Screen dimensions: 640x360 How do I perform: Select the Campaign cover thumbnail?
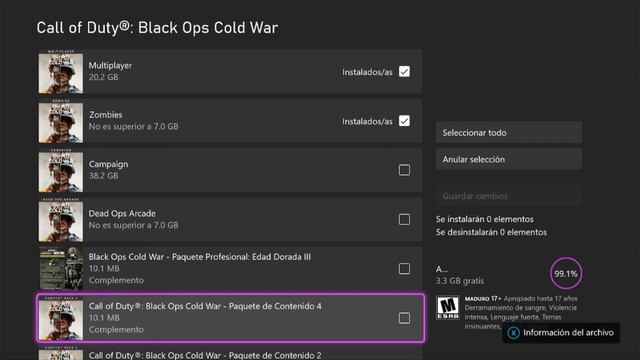pos(61,171)
